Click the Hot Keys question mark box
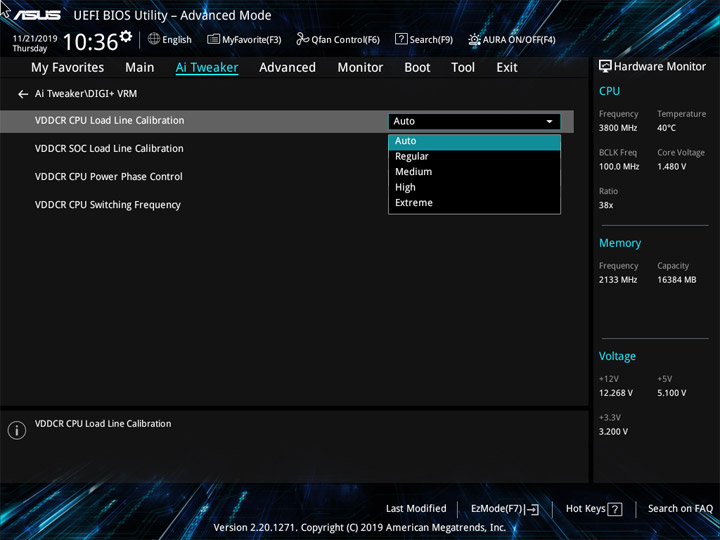Viewport: 720px width, 540px height. pyautogui.click(x=614, y=509)
